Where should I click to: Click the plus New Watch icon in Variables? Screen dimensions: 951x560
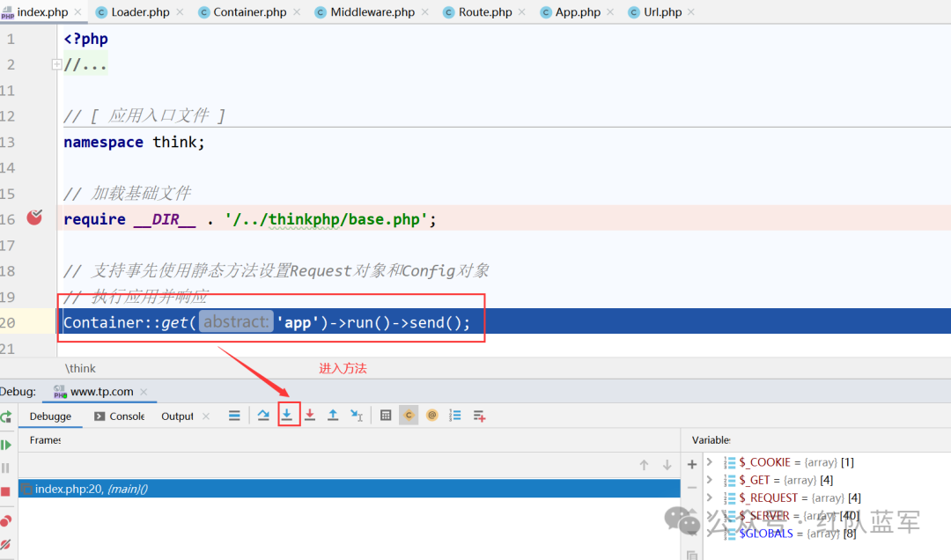(692, 465)
